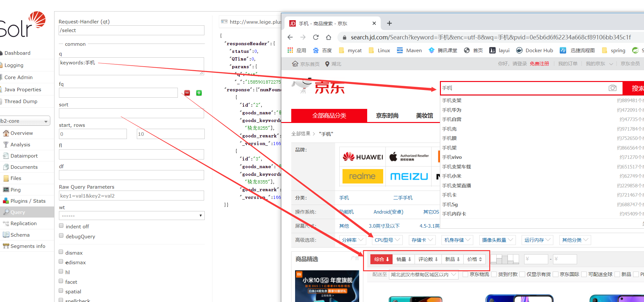Open the db2-core core selector dropdown

tap(25, 121)
